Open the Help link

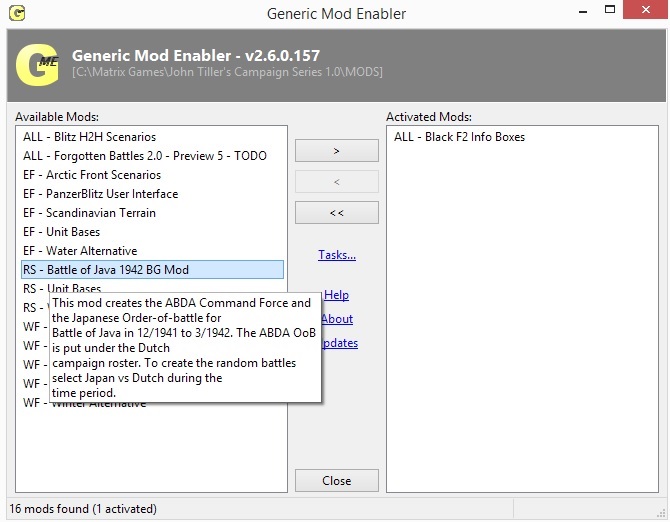coord(336,295)
